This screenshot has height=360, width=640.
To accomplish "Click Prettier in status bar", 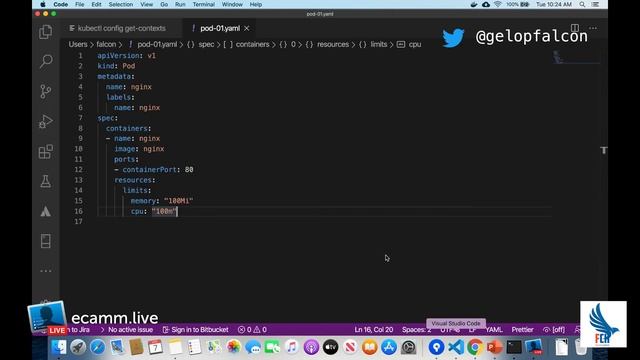I will click(x=522, y=329).
